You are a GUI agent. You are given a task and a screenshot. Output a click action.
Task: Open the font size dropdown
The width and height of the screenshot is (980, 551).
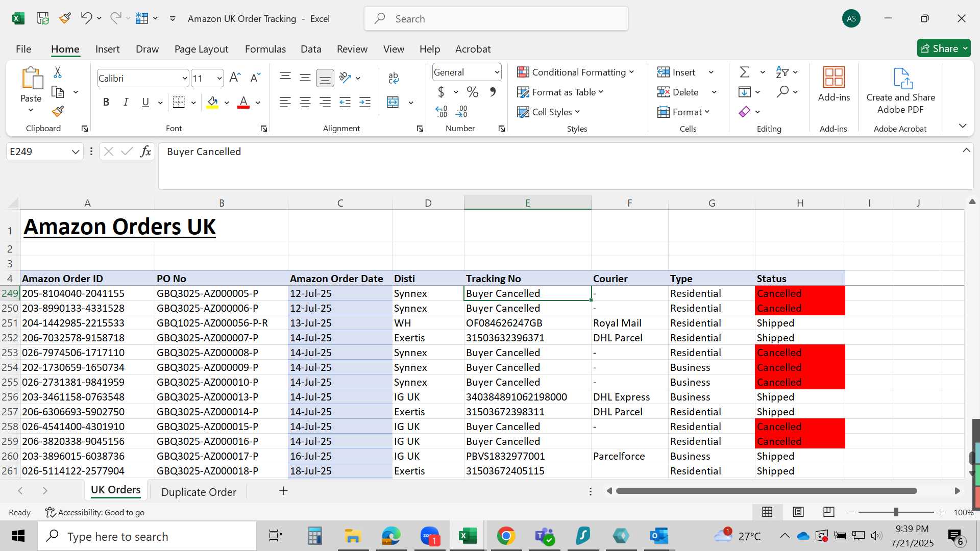219,79
